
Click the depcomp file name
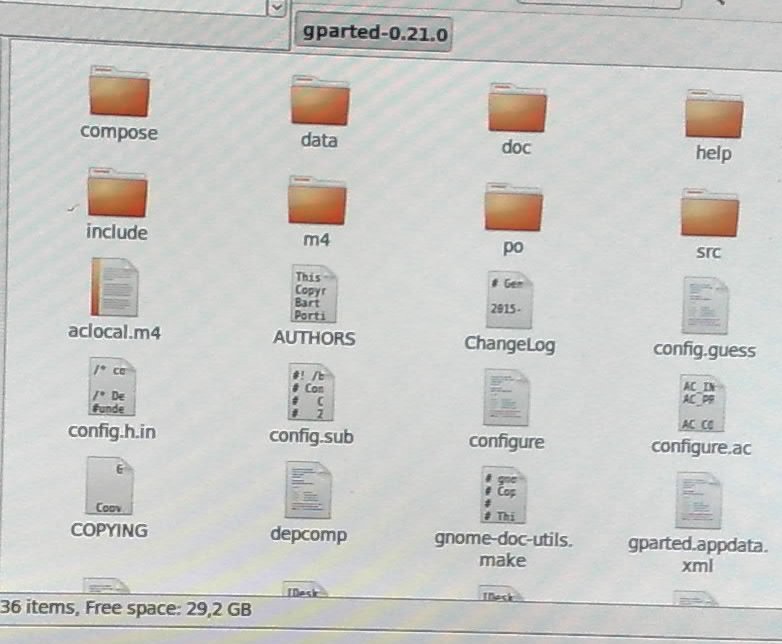tap(308, 535)
